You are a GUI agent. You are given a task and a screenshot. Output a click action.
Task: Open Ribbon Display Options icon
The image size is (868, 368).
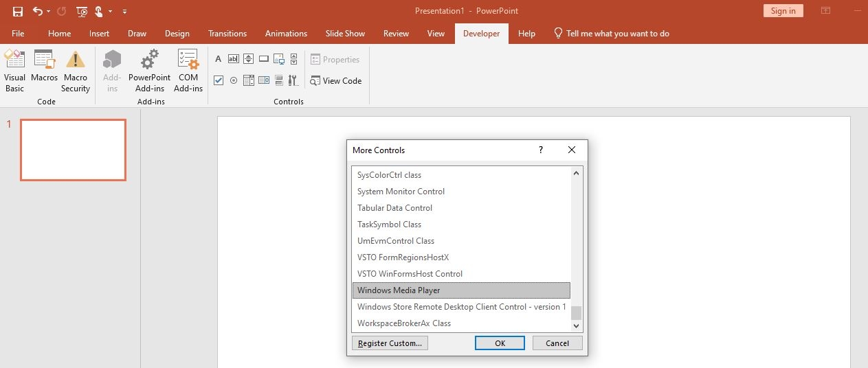click(x=825, y=11)
